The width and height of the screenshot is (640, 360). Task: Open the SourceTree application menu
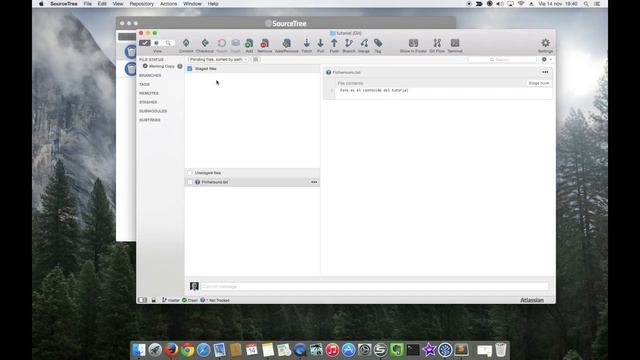[x=64, y=4]
